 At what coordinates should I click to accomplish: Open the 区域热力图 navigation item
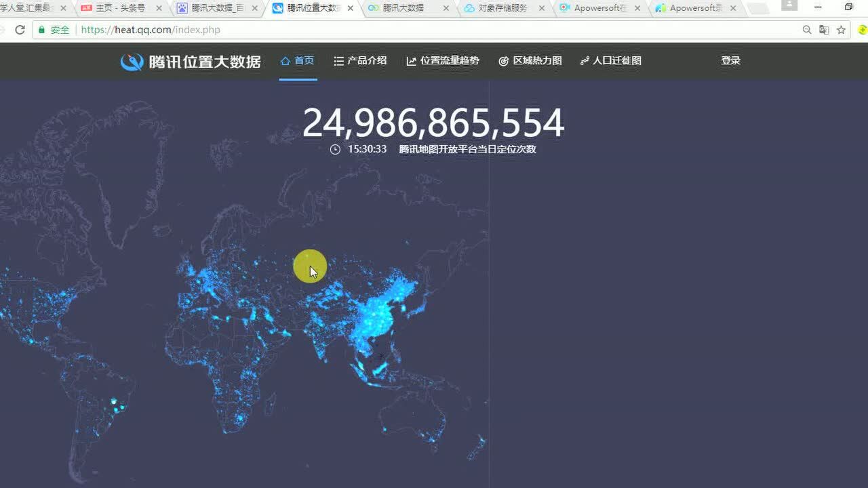pos(530,60)
